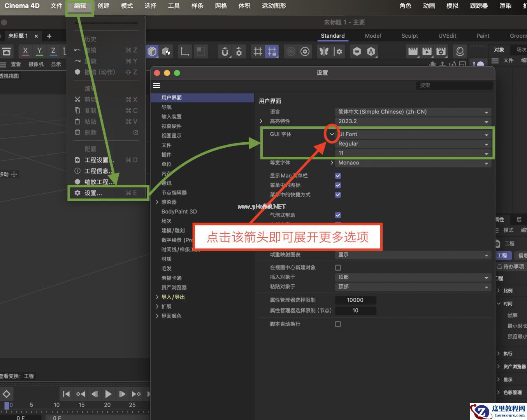Toggle the locked workplane grid icon

point(272,51)
